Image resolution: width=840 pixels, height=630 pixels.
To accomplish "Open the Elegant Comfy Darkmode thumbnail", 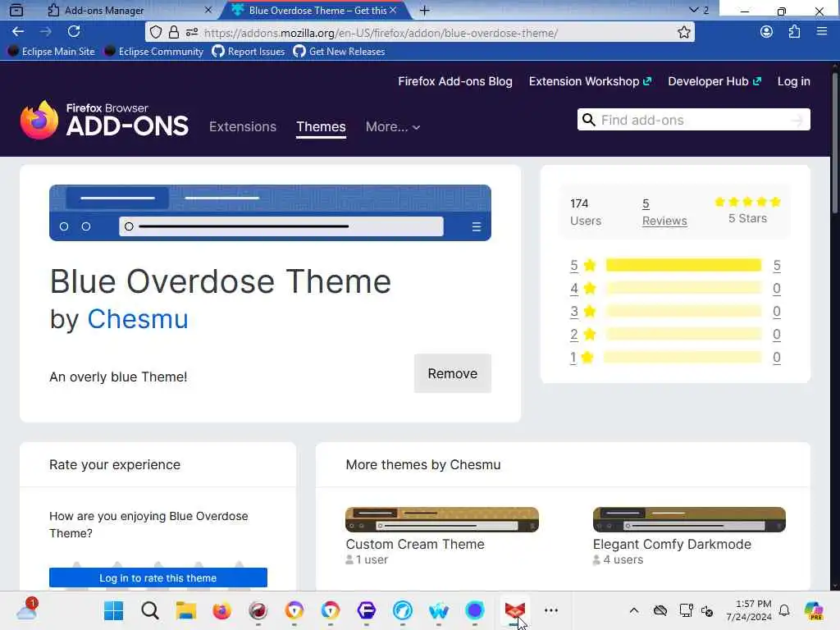I will coord(689,519).
